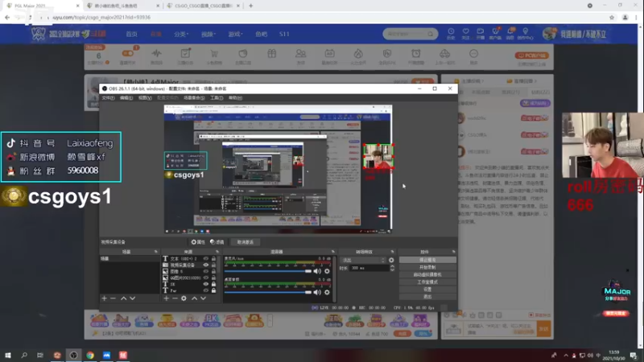
Task: Undock Scene Transitions panel header icon
Action: tap(392, 252)
